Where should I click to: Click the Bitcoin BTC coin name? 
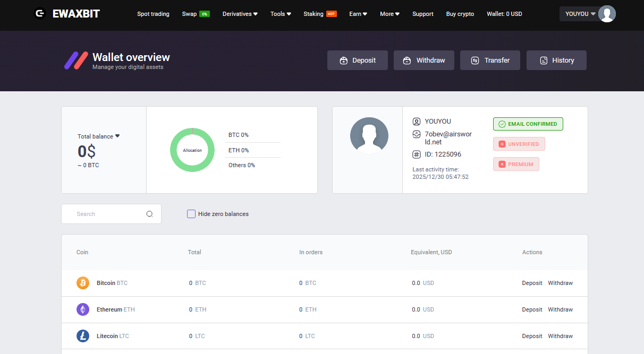click(112, 283)
